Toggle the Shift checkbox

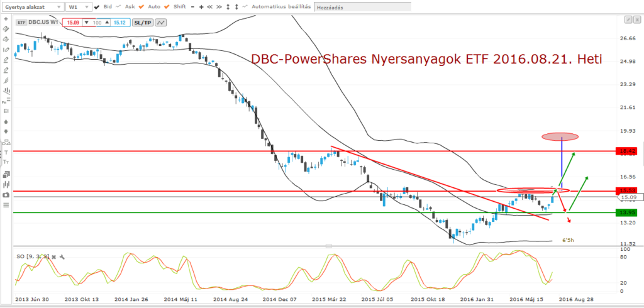[x=167, y=7]
